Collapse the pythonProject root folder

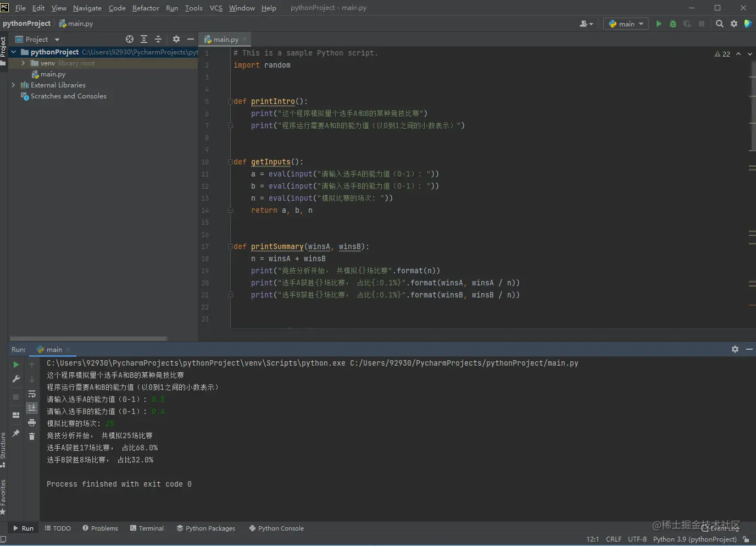13,52
